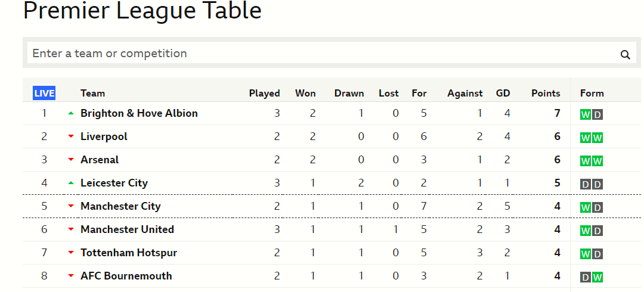Image resolution: width=644 pixels, height=292 pixels.
Task: Click AFC Bournemouth's green W form badge
Action: pyautogui.click(x=597, y=278)
